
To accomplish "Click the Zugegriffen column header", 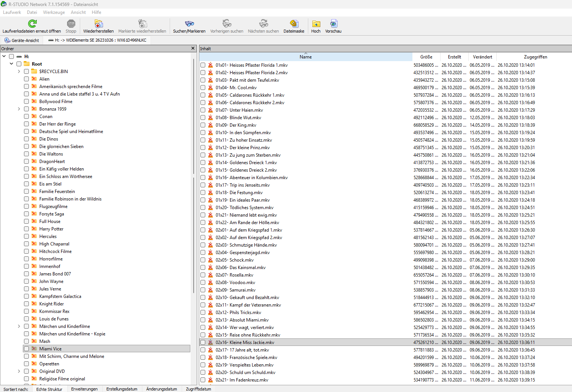I will [535, 57].
